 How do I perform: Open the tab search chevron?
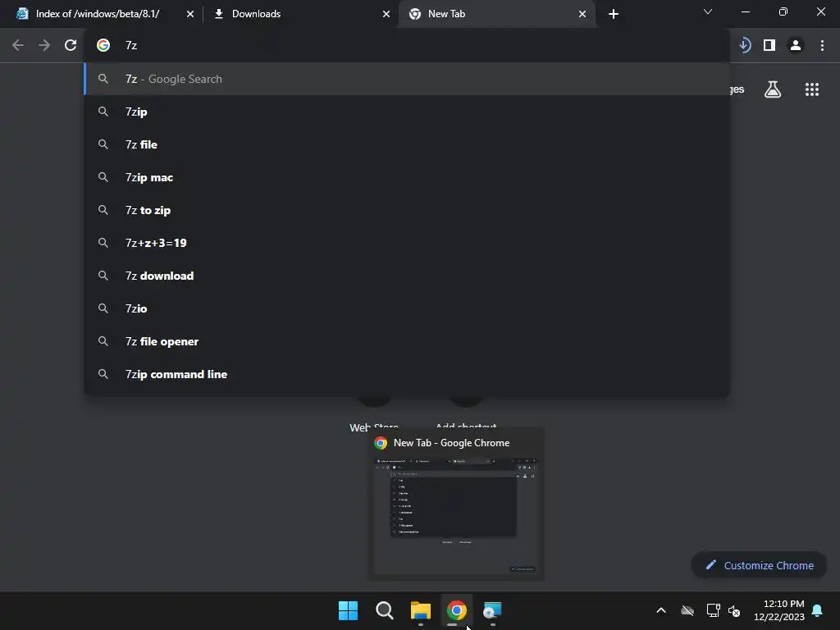tap(708, 11)
